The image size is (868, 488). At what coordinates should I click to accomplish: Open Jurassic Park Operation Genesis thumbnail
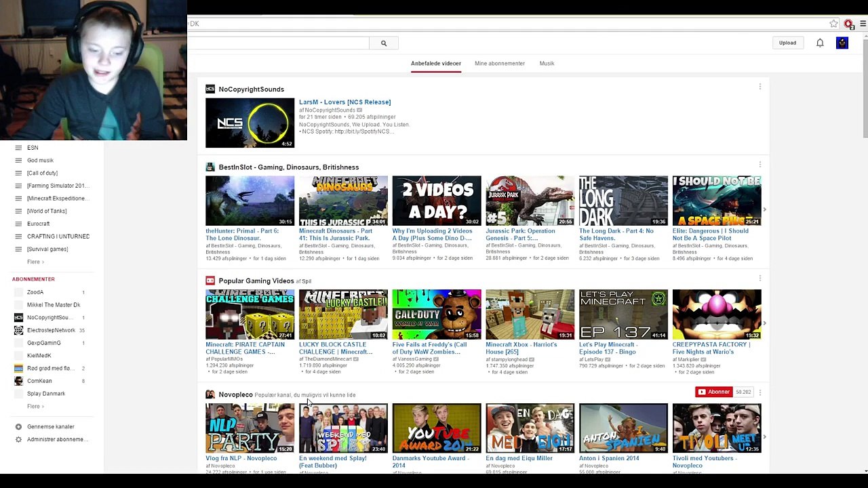coord(530,201)
